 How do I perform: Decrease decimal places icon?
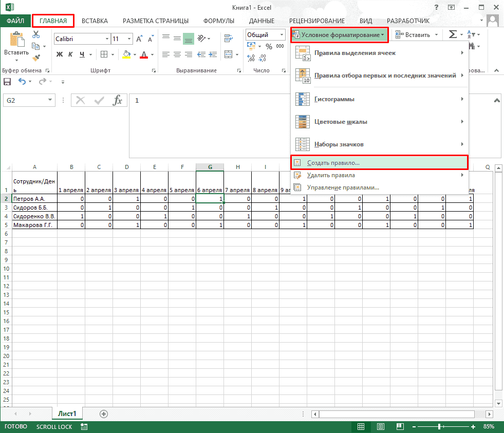pyautogui.click(x=263, y=58)
